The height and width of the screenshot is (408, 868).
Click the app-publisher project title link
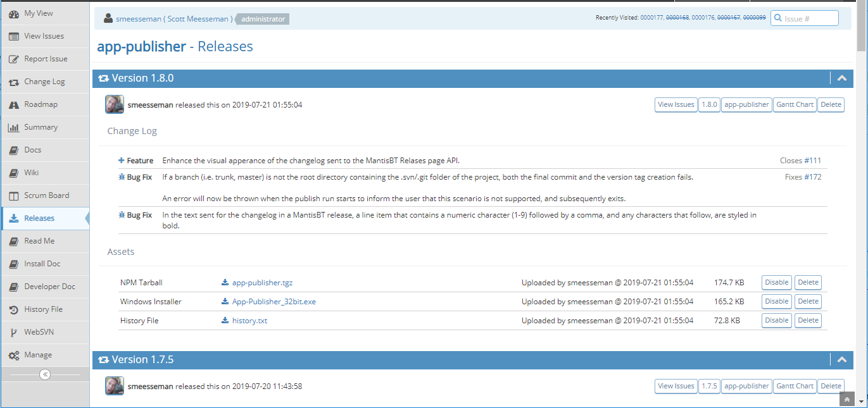pyautogui.click(x=141, y=46)
